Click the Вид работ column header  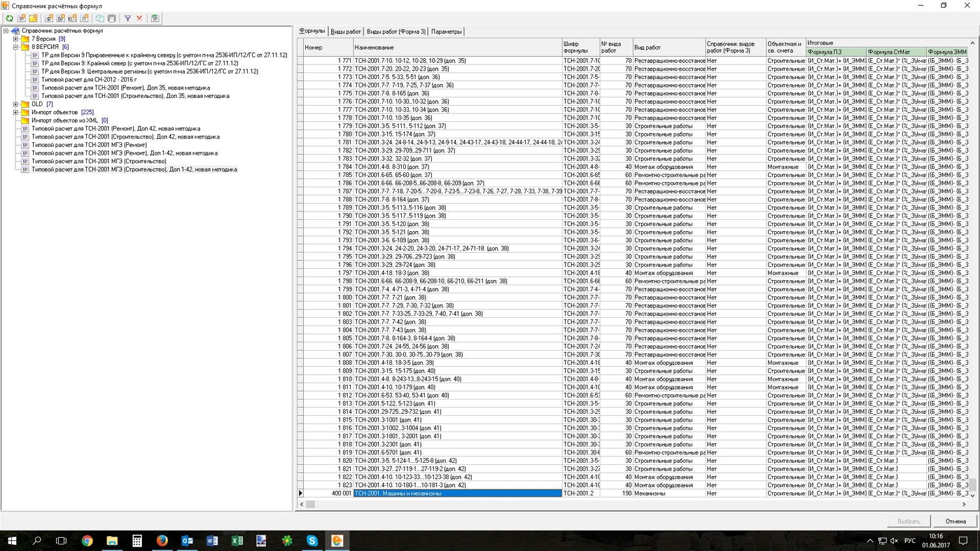pos(669,48)
